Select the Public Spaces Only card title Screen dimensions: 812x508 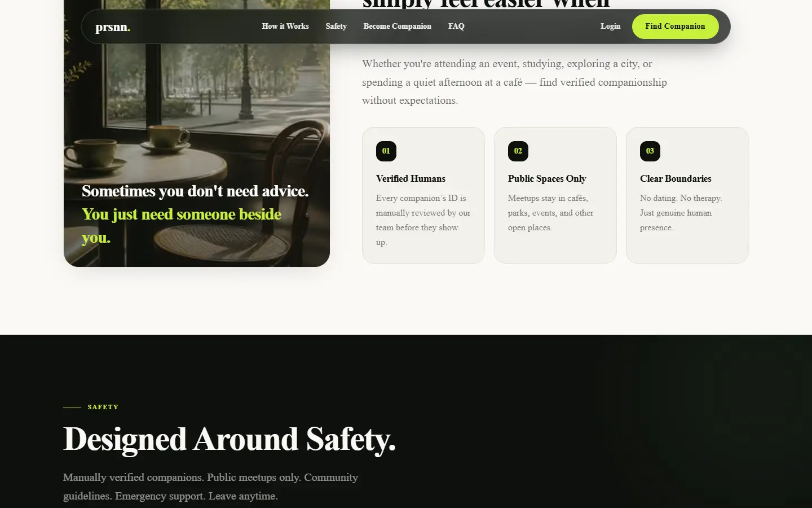tap(547, 178)
